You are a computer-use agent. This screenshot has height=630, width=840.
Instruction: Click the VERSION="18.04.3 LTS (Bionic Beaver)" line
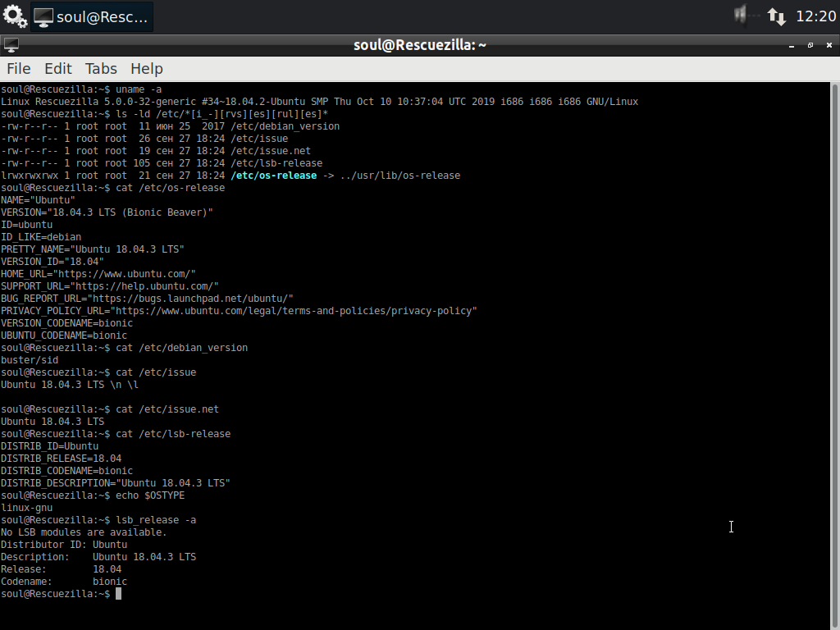point(107,212)
